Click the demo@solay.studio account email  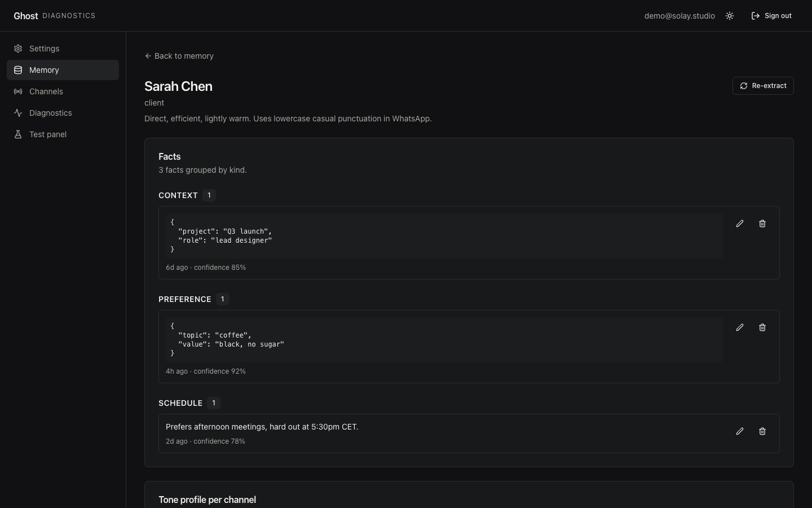click(679, 16)
